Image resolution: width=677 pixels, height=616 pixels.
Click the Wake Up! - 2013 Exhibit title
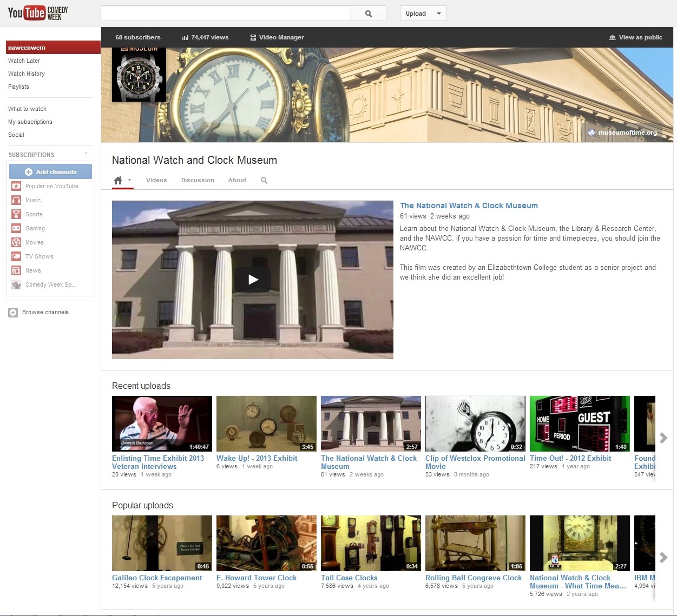pyautogui.click(x=257, y=458)
